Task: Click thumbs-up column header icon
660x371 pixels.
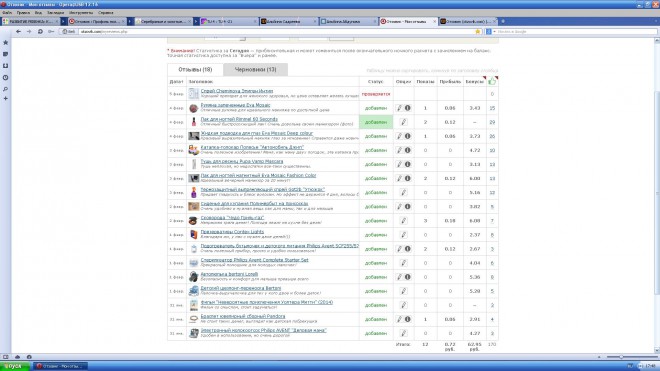Action: (x=492, y=81)
